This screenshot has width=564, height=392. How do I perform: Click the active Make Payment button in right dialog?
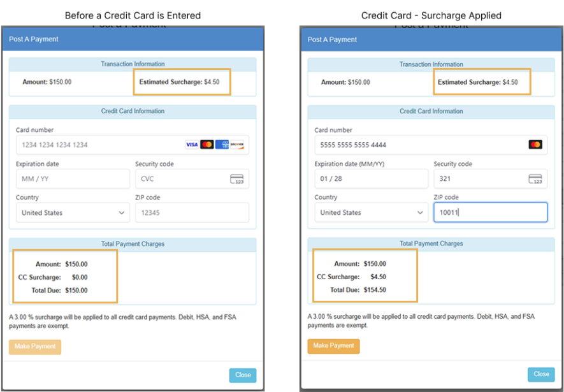click(x=333, y=346)
